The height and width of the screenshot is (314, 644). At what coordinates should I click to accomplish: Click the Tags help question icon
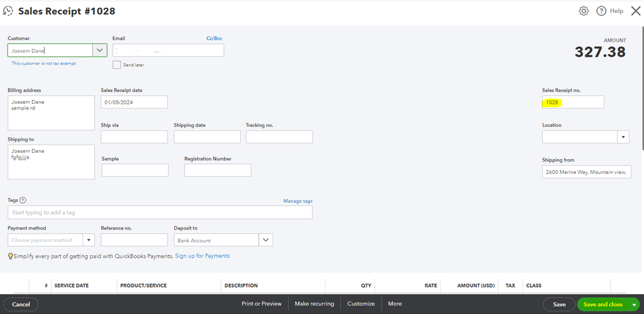23,200
